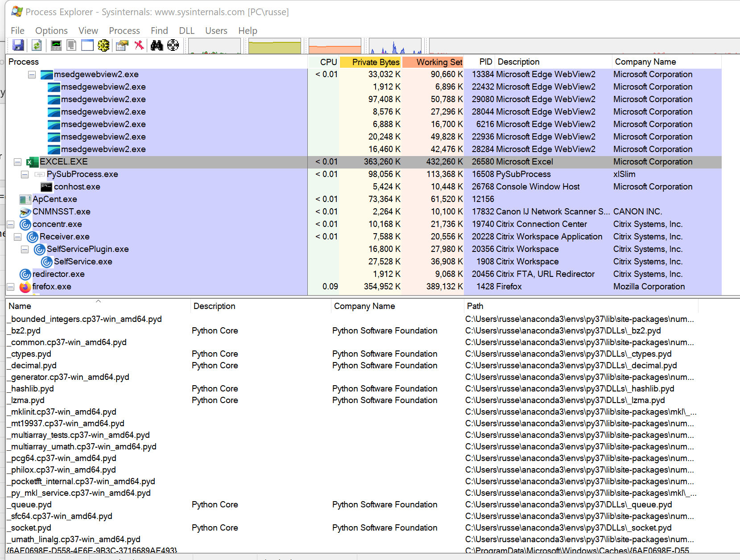Sort DLLs by the Description column header

(x=261, y=306)
